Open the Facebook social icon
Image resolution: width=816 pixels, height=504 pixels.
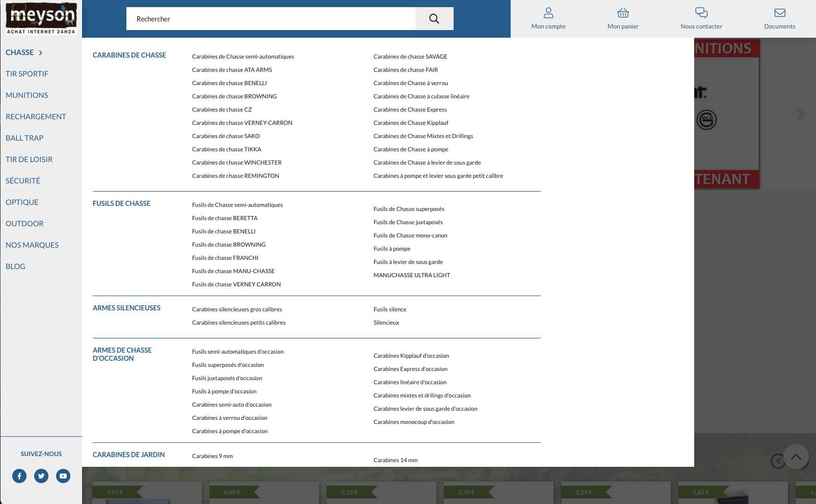[x=19, y=476]
